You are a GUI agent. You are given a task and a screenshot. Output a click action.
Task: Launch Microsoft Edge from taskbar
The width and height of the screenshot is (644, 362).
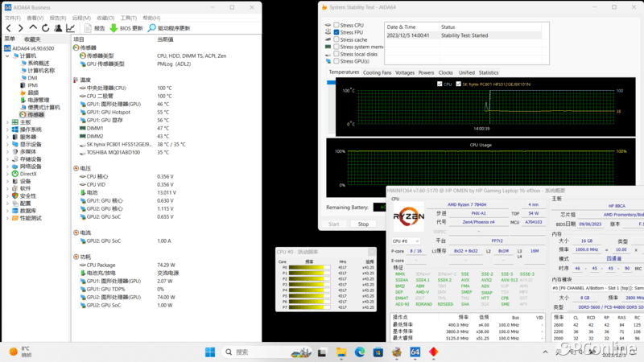click(360, 352)
